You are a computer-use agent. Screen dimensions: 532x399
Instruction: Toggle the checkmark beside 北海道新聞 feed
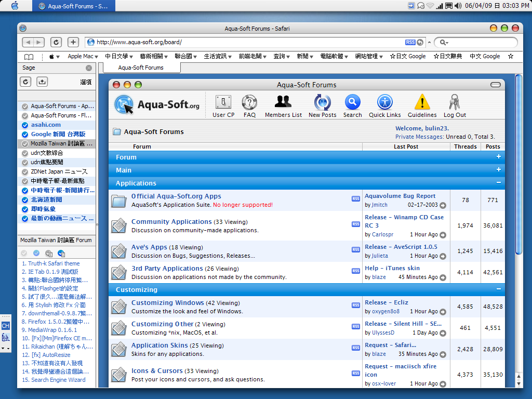pyautogui.click(x=25, y=199)
